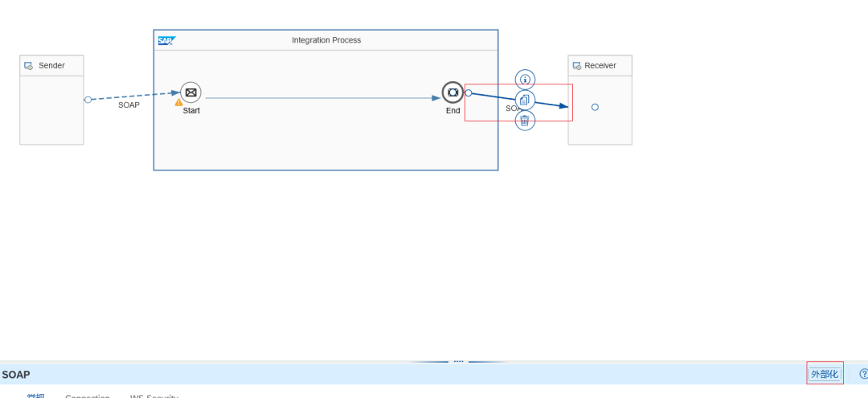This screenshot has width=868, height=398.
Task: Click the SOAP properties panel title
Action: click(x=16, y=375)
